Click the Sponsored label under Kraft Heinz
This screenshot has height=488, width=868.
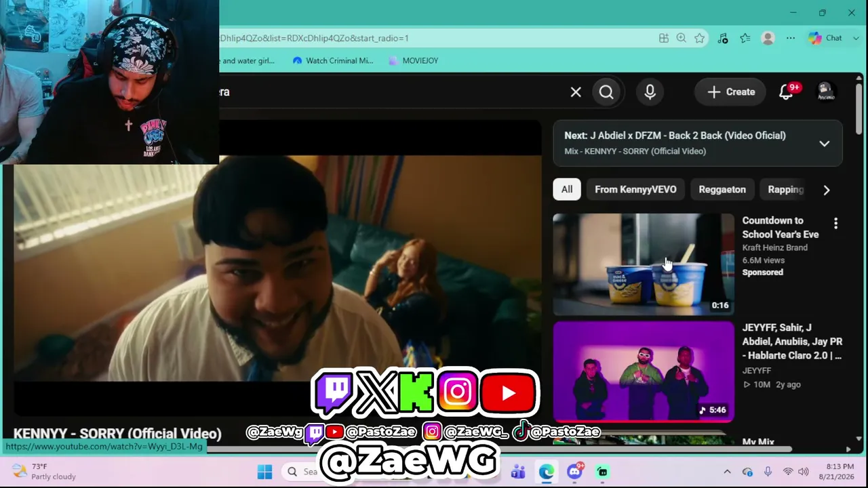762,272
